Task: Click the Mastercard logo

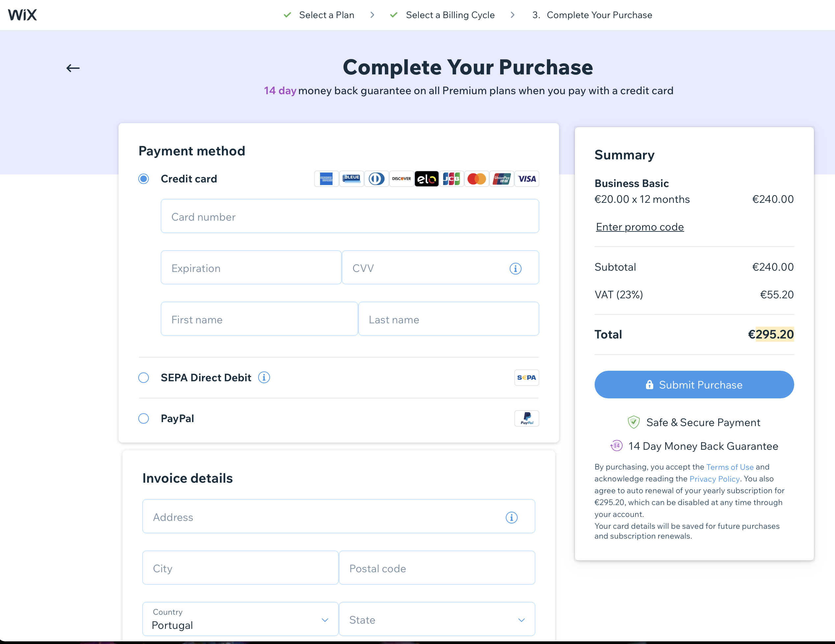Action: pos(476,178)
